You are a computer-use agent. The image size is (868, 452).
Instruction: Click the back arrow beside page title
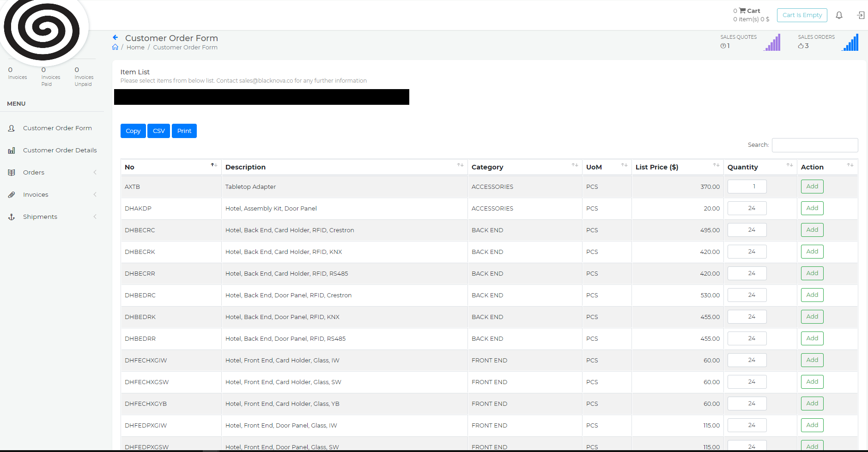click(115, 37)
